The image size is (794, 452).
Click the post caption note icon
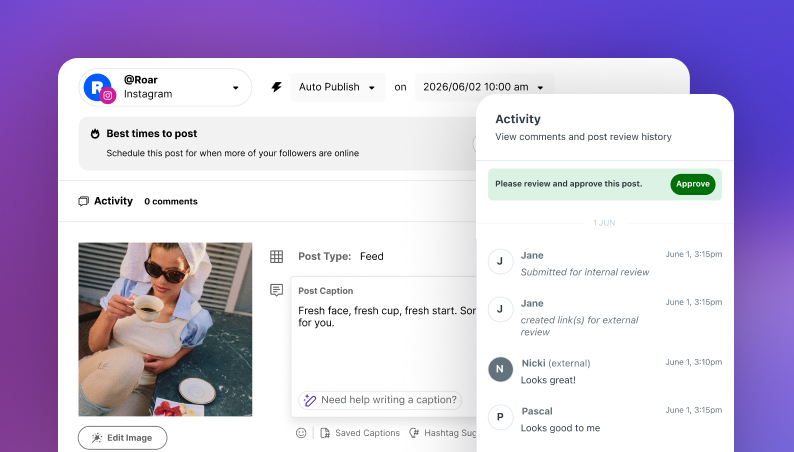tap(276, 290)
